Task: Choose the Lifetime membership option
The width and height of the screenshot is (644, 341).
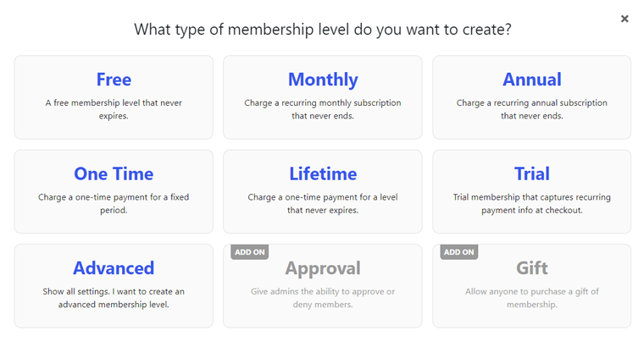Action: pos(323,174)
